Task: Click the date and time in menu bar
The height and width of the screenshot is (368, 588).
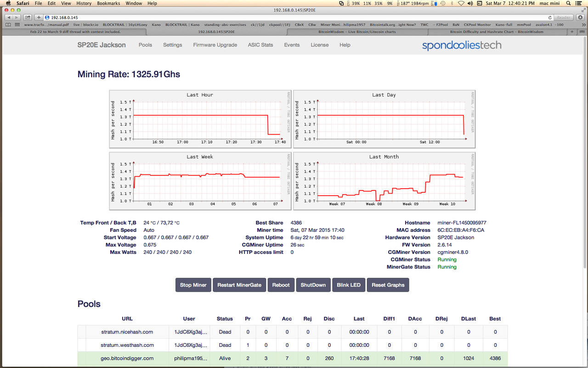Action: tap(510, 3)
